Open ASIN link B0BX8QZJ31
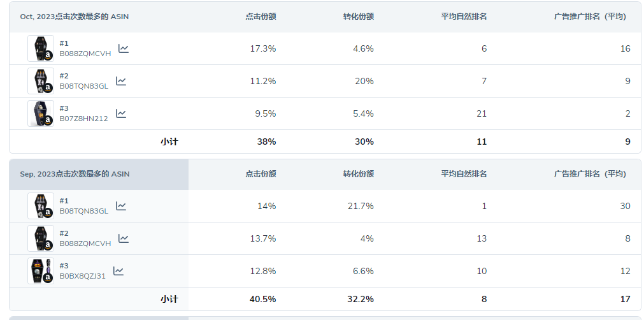This screenshot has height=320, width=644. tap(83, 277)
